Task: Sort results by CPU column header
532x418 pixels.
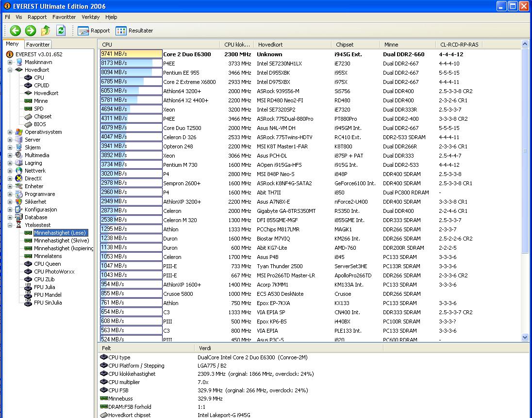Action: click(x=160, y=45)
